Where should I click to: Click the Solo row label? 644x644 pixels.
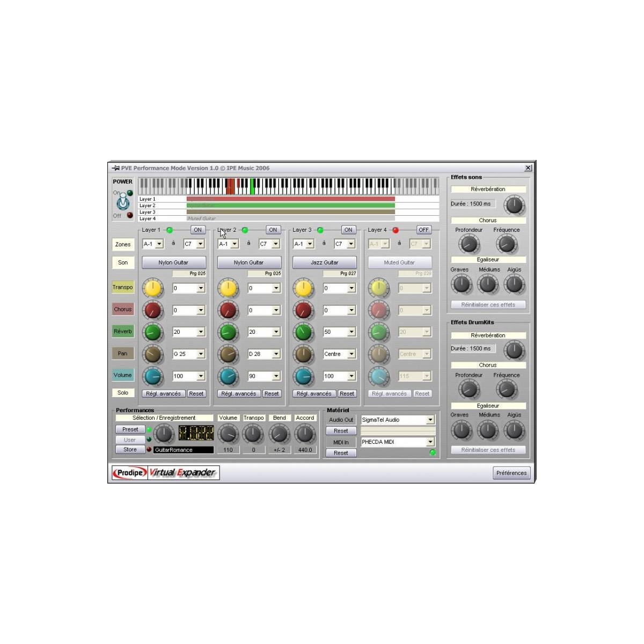tap(123, 393)
